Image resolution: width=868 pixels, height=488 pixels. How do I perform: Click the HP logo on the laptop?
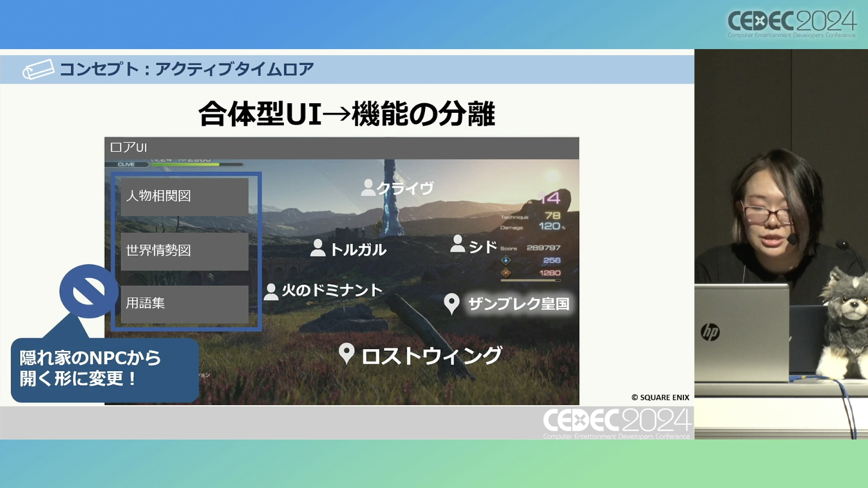tap(710, 332)
